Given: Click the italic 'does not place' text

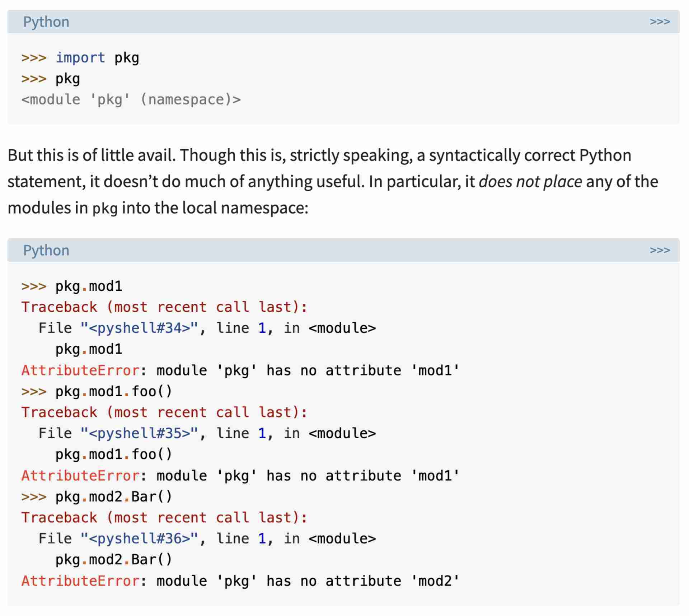Looking at the screenshot, I should 530,182.
